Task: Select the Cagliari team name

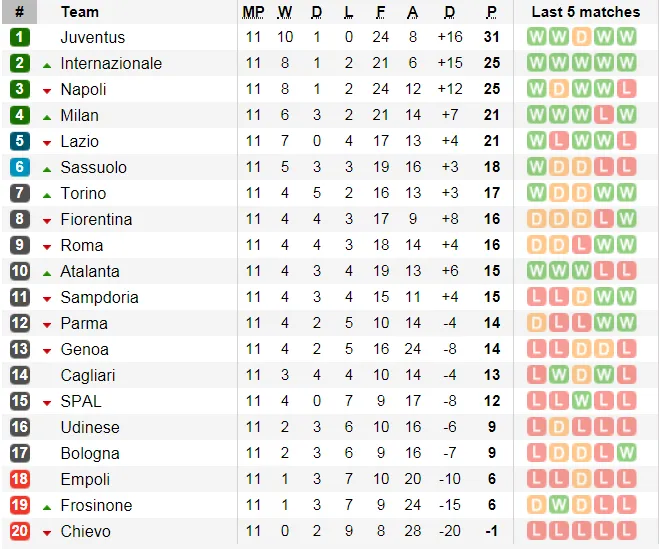Action: click(88, 375)
